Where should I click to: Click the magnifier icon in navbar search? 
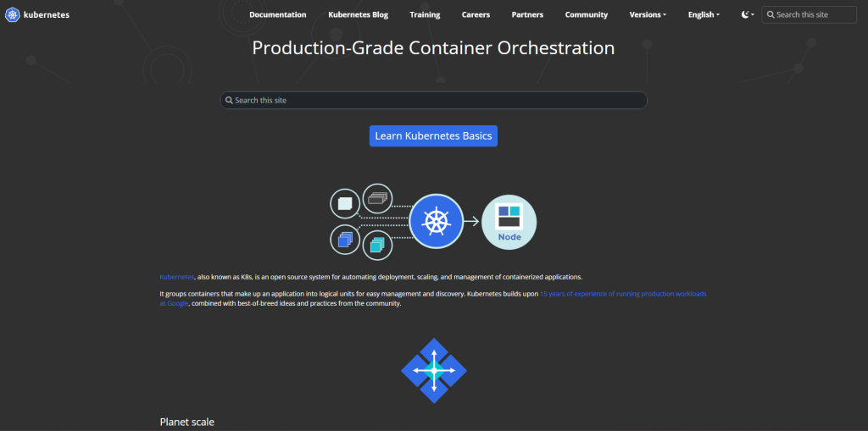770,15
